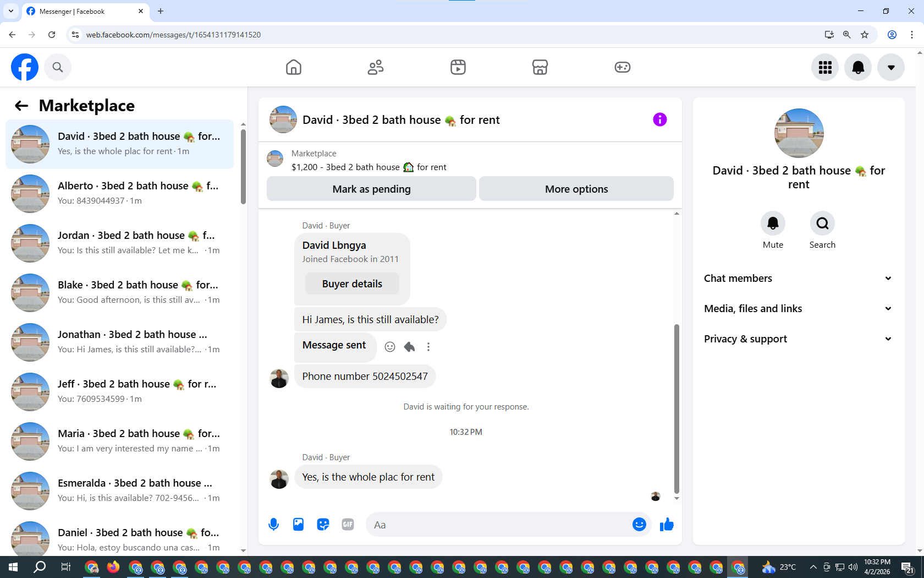Send a thumbs up like
This screenshot has height=578, width=924.
[x=667, y=525]
